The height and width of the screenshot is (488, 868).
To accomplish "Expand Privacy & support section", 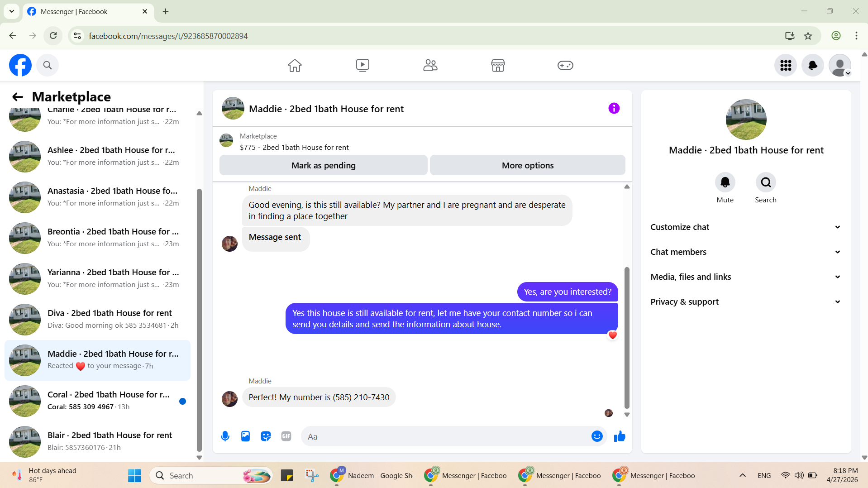I will [x=746, y=302].
